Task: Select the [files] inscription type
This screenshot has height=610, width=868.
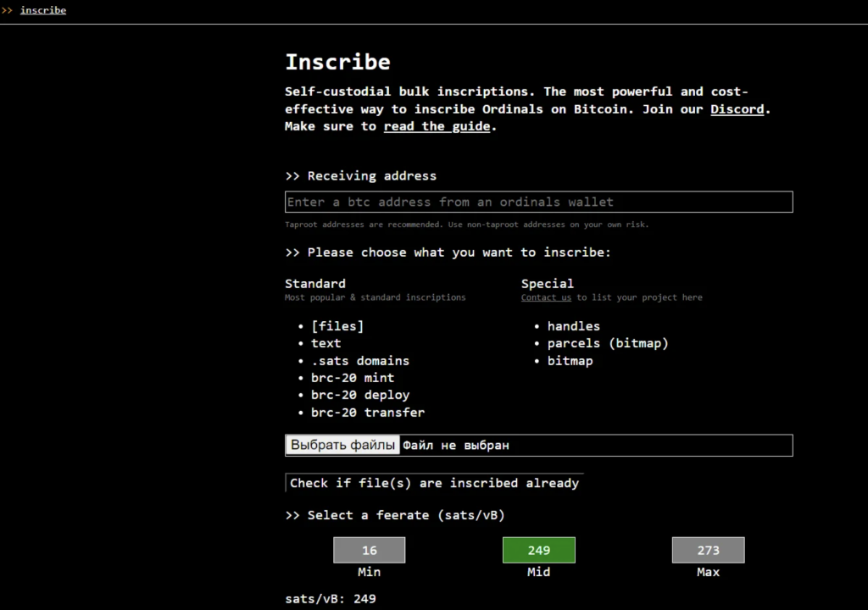Action: click(337, 326)
